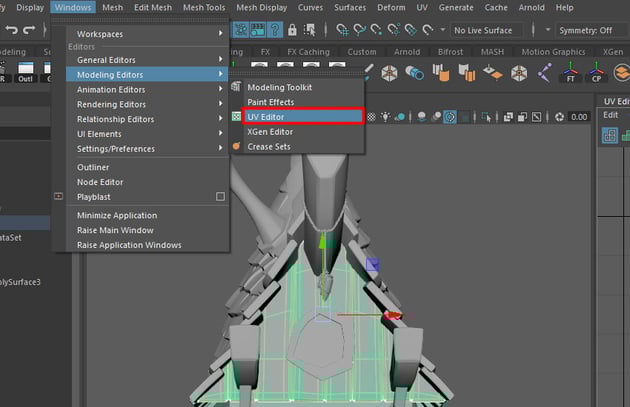The image size is (630, 407).
Task: Click the 0.00 value field in viewport
Action: click(579, 117)
